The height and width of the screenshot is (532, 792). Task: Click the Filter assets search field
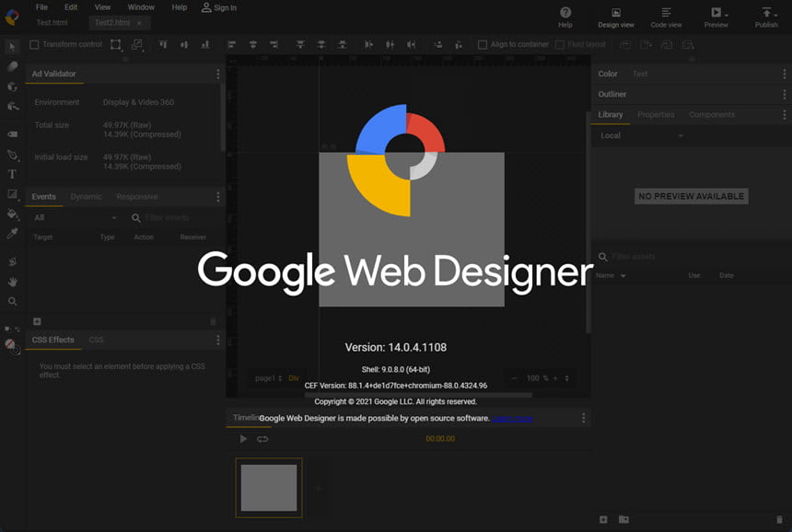634,257
